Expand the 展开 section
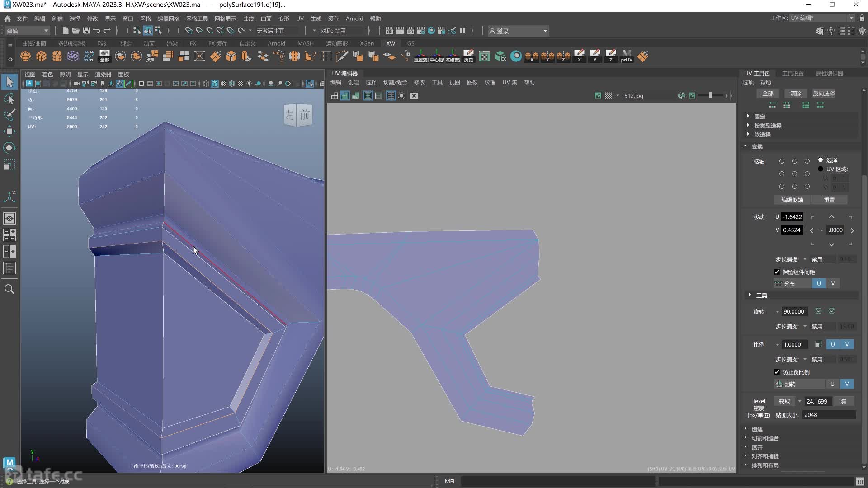The height and width of the screenshot is (488, 868). point(757,447)
